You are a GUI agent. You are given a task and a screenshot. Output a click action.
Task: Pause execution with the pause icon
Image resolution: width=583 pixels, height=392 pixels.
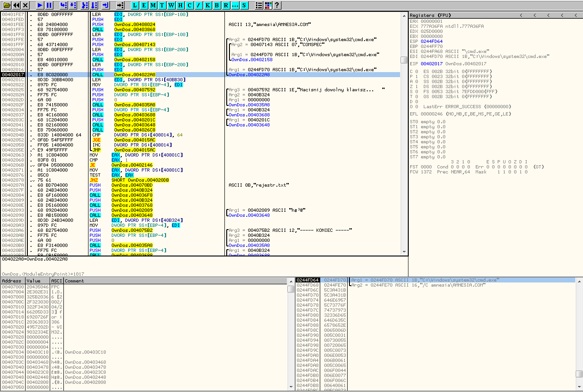49,5
